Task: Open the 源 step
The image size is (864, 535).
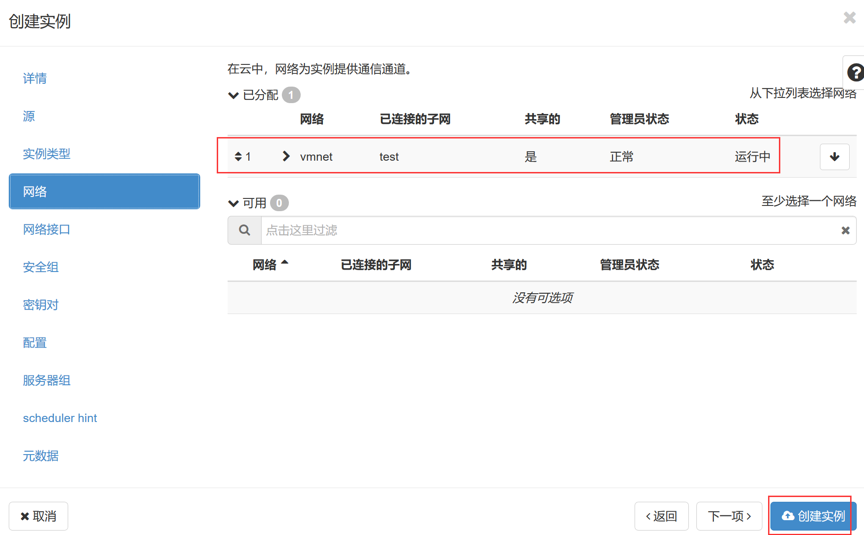Action: point(29,116)
